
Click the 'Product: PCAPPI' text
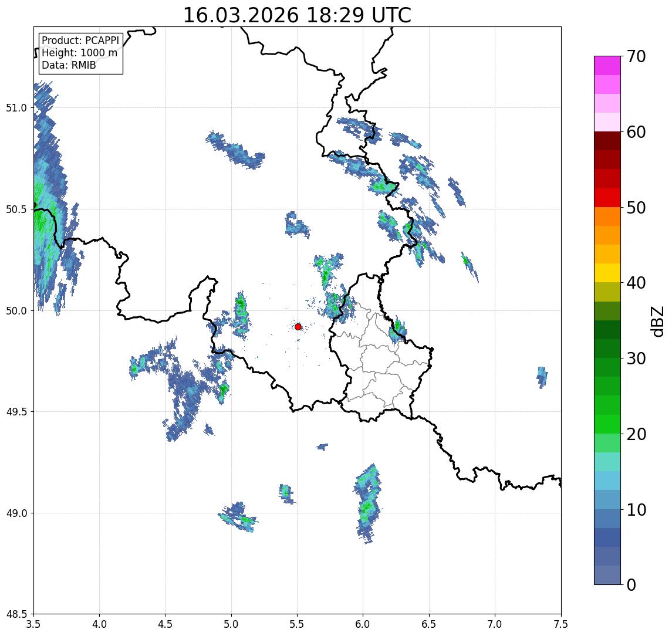80,40
